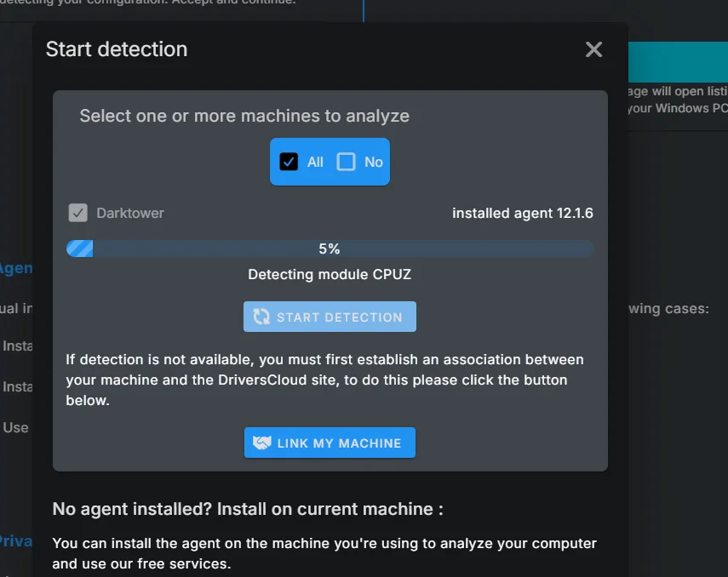Click the Detecting module CPUZ status
The height and width of the screenshot is (577, 728).
point(330,274)
